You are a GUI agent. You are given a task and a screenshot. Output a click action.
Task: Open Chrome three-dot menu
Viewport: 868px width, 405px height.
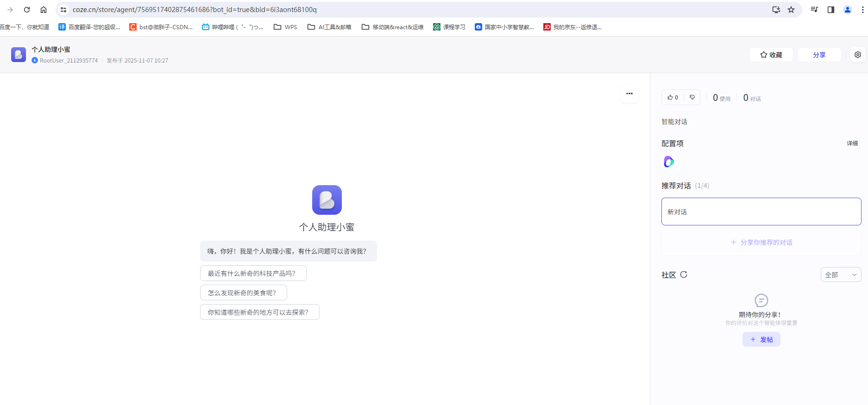pos(862,10)
